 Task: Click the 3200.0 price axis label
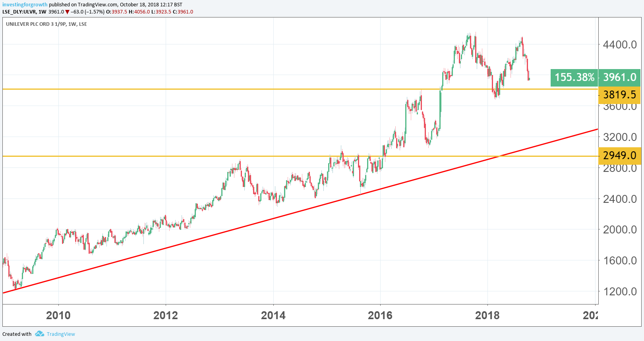[x=620, y=137]
